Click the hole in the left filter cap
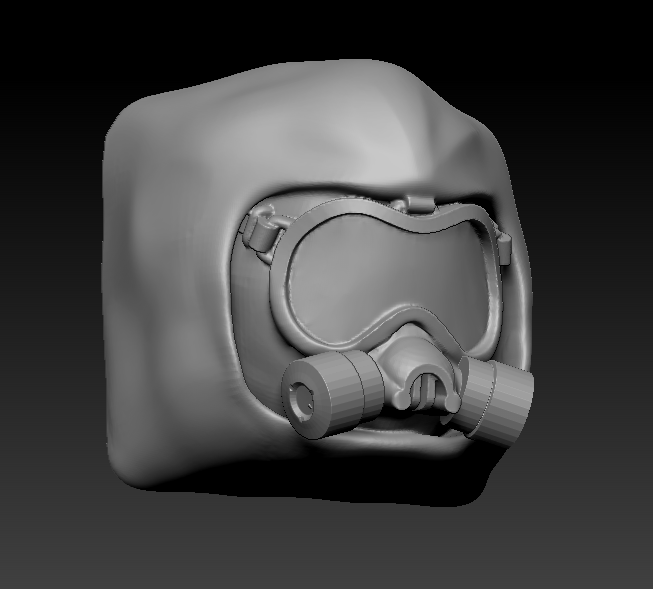 pyautogui.click(x=302, y=401)
